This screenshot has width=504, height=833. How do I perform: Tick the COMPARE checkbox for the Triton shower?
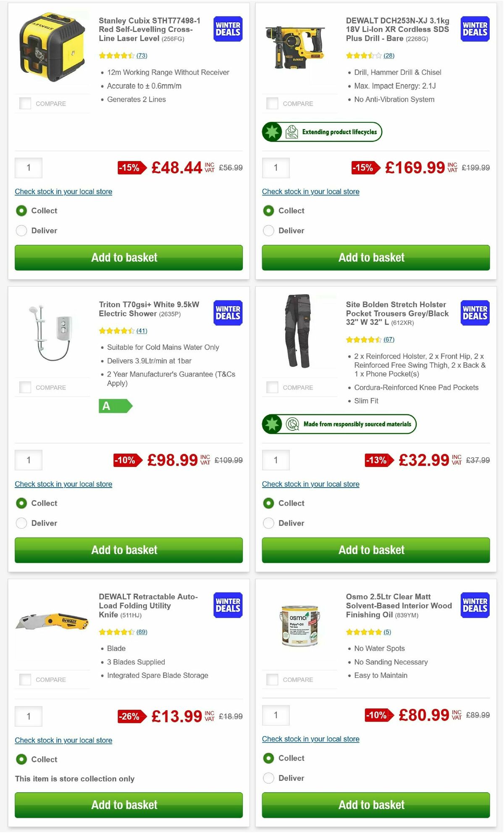click(25, 387)
